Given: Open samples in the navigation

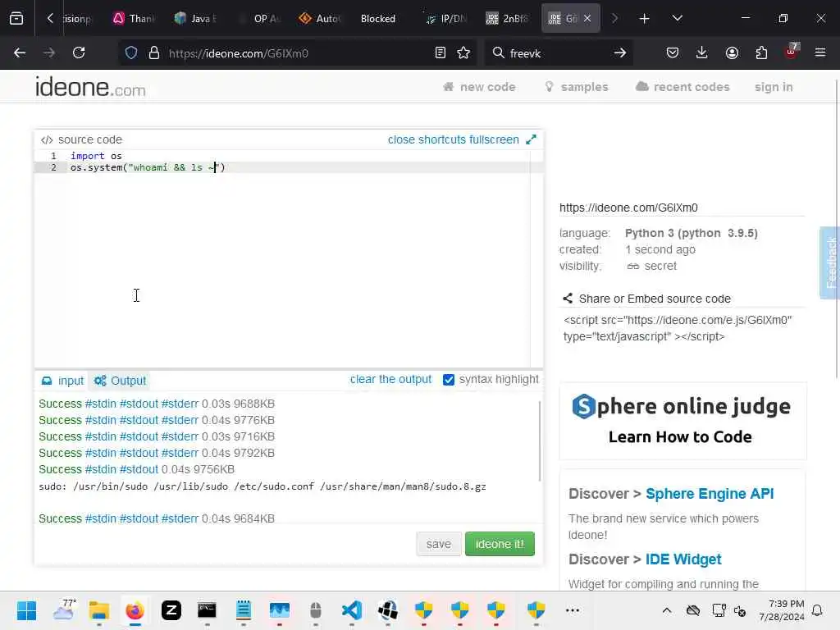Looking at the screenshot, I should coord(577,87).
